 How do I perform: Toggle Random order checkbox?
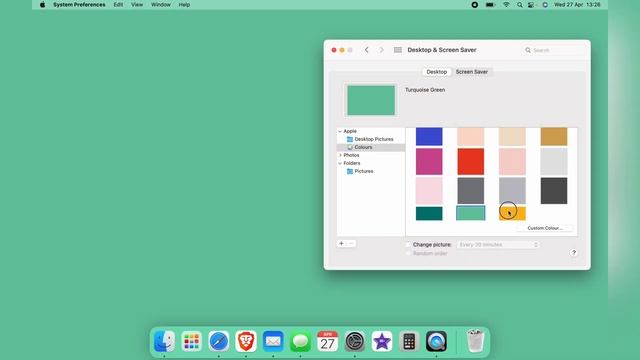(x=408, y=253)
